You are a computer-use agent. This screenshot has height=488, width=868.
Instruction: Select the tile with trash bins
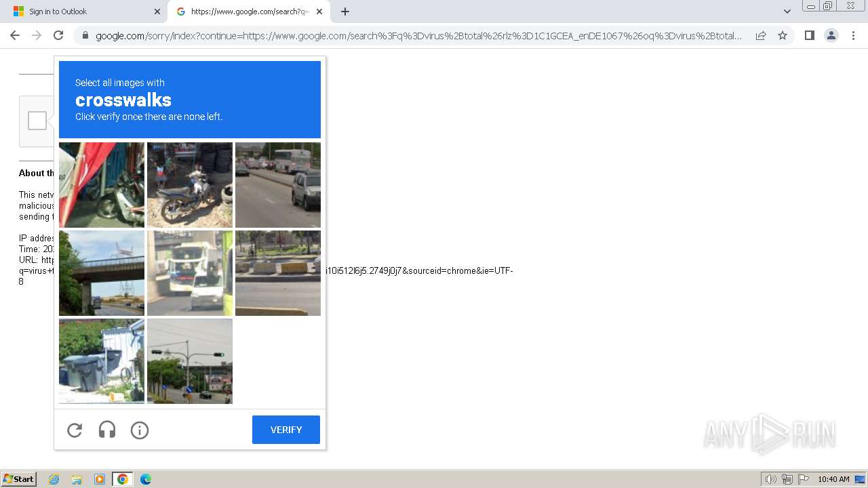click(x=102, y=361)
